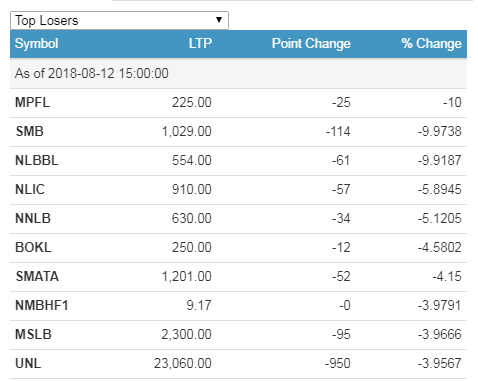Click the MSLB stock symbol
Screen dimensions: 478x381
pyautogui.click(x=33, y=334)
